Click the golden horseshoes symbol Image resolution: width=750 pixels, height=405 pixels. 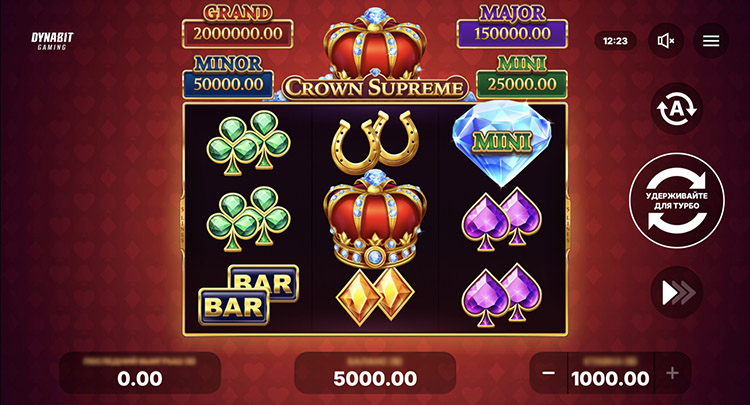click(375, 141)
